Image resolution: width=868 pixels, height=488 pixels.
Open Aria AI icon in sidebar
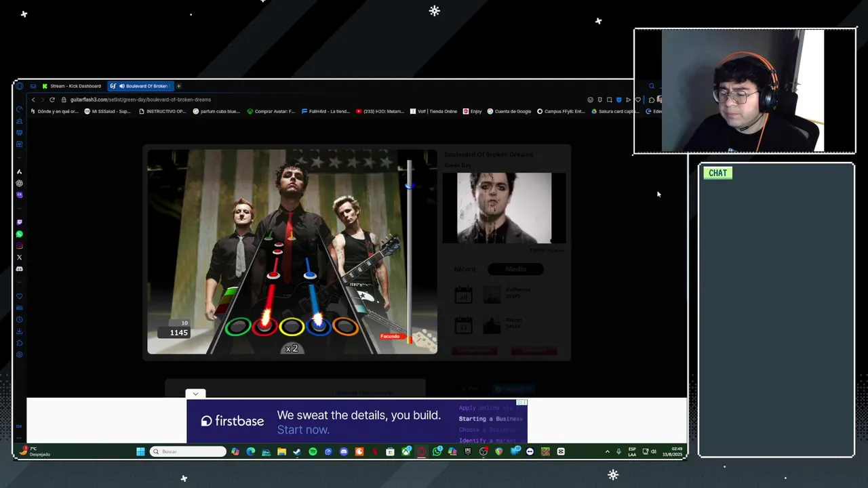coord(19,171)
